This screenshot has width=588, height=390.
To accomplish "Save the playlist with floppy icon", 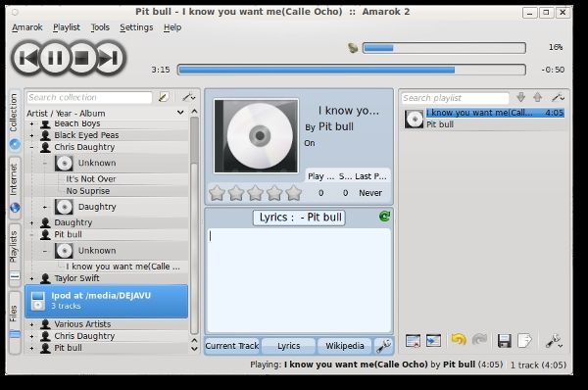I will tap(505, 341).
